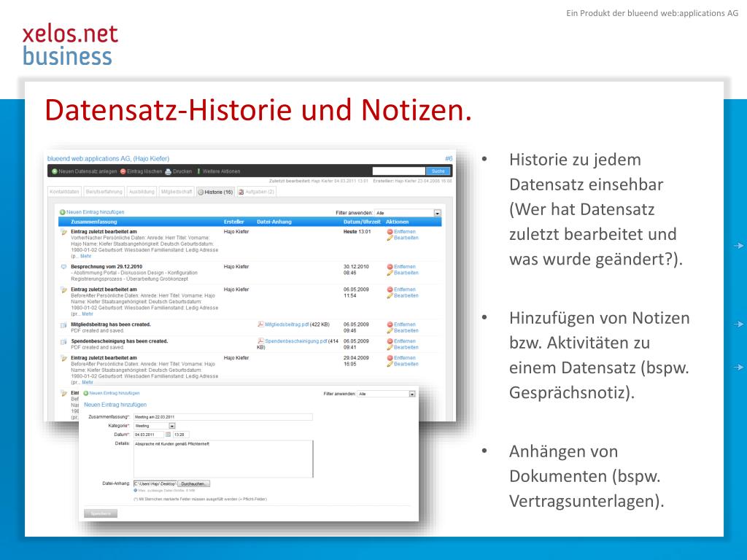Click the Zusammenfassung column header
Image resolution: width=747 pixels, height=560 pixels.
click(x=93, y=222)
